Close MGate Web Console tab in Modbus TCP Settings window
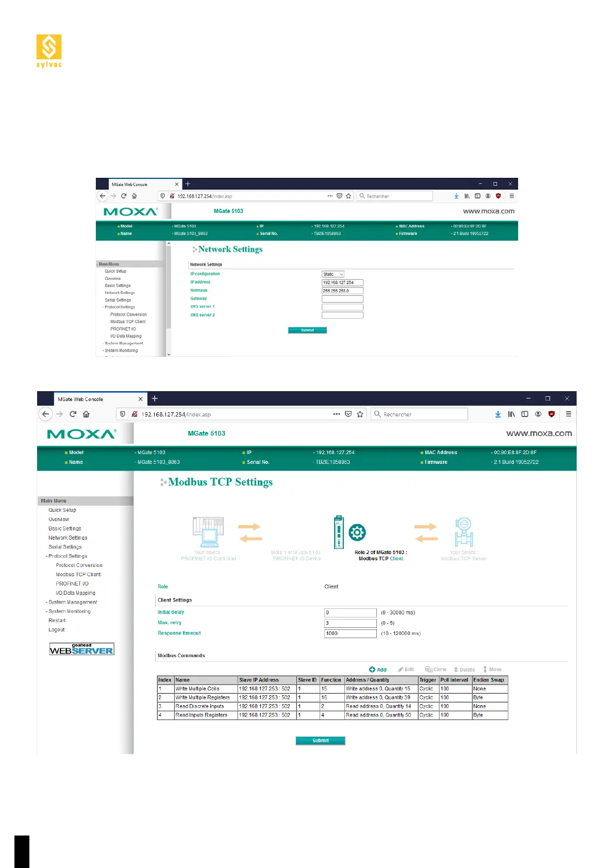Viewport: 614px width, 868px height. click(x=140, y=399)
